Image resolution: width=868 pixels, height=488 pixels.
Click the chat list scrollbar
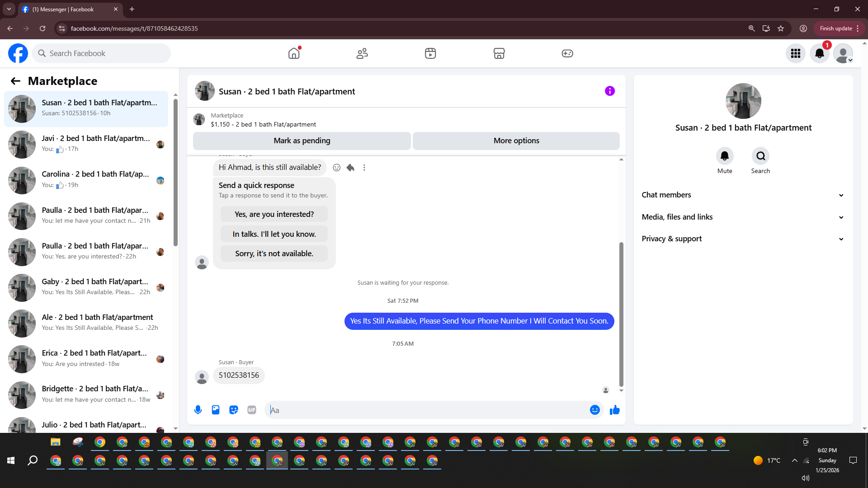coord(175,173)
